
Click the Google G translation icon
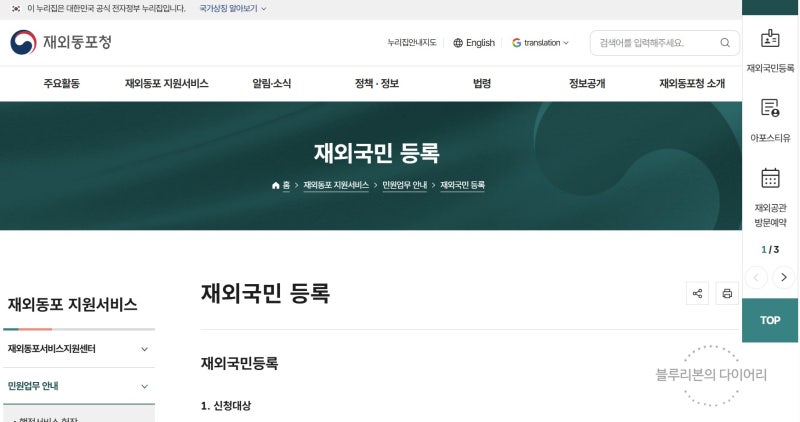(x=516, y=43)
